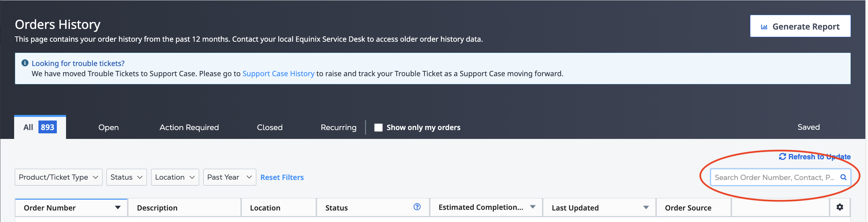Screen dimensions: 868x222
Task: Click the Last Updated sort arrow
Action: pos(646,208)
